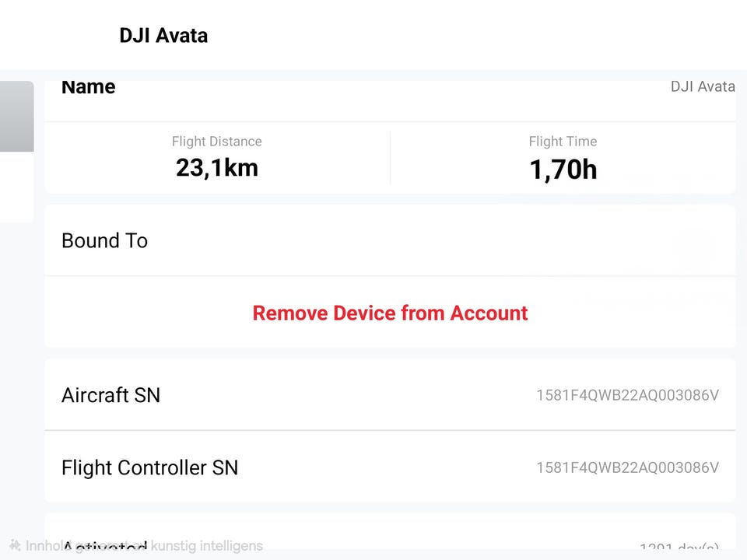This screenshot has width=747, height=560.
Task: Open the Bound To row
Action: pyautogui.click(x=390, y=240)
